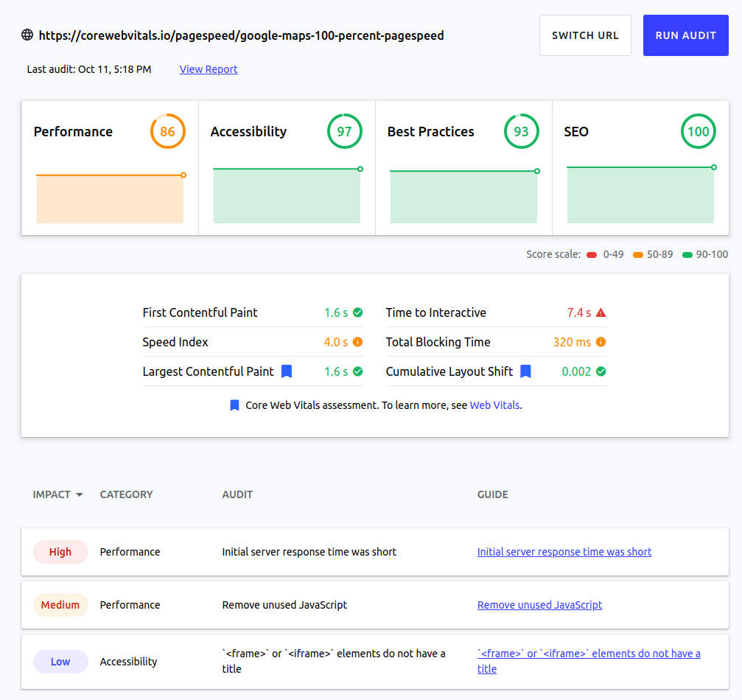Click the bookmark icon next to Largest Contentful Paint
Viewport: 742px width, 700px height.
287,371
